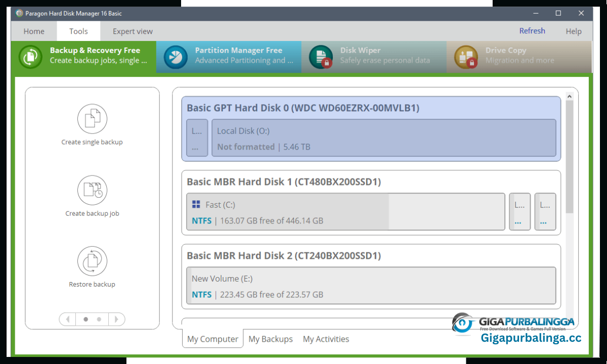
Task: Click the Drive Copy tile title
Action: click(x=506, y=50)
